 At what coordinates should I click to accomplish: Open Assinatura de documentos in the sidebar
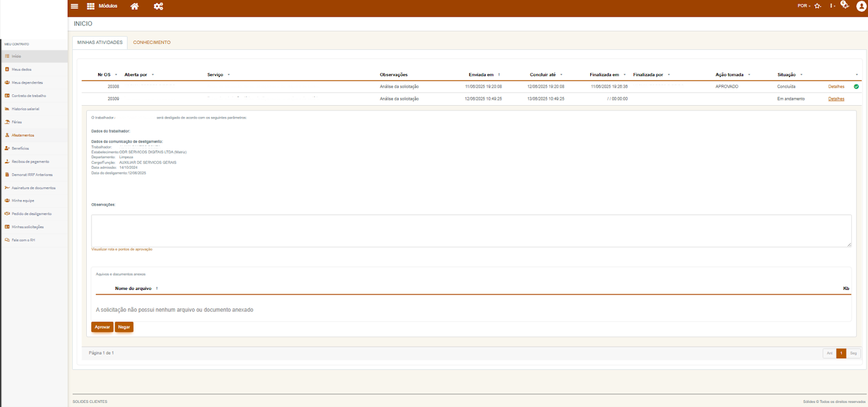(x=34, y=188)
